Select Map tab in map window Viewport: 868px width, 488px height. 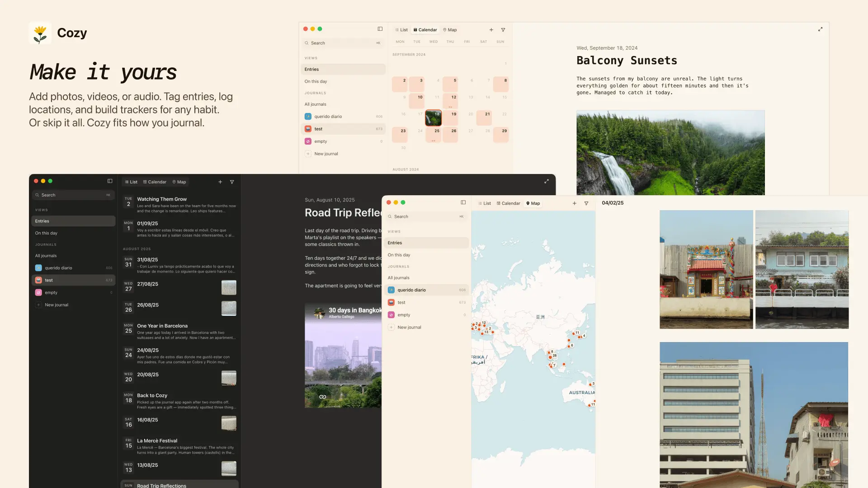pyautogui.click(x=533, y=203)
